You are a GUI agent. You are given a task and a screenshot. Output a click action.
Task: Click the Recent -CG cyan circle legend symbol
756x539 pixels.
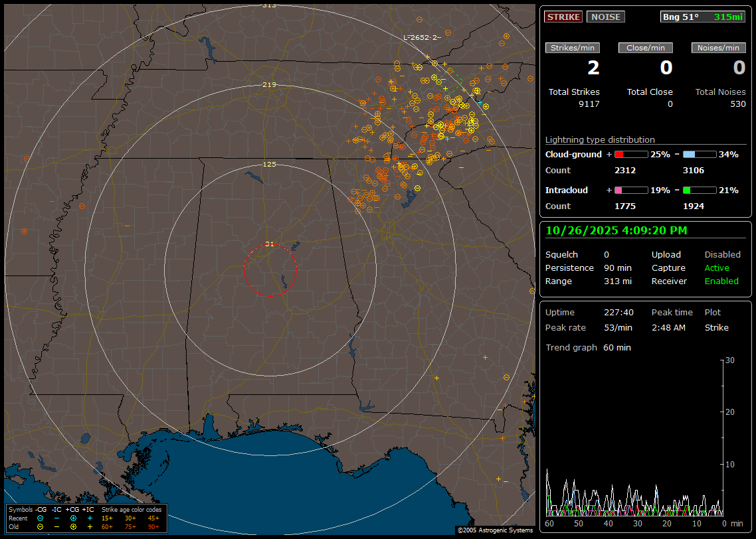[x=41, y=518]
